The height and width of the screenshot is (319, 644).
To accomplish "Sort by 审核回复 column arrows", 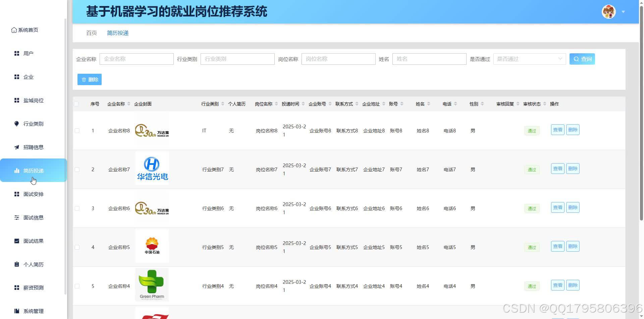I will pos(518,104).
